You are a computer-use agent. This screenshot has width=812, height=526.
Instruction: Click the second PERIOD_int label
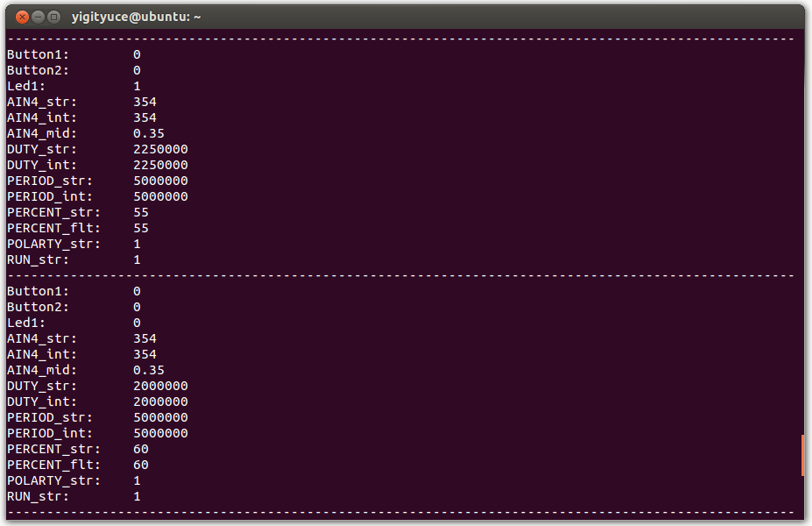[x=50, y=433]
